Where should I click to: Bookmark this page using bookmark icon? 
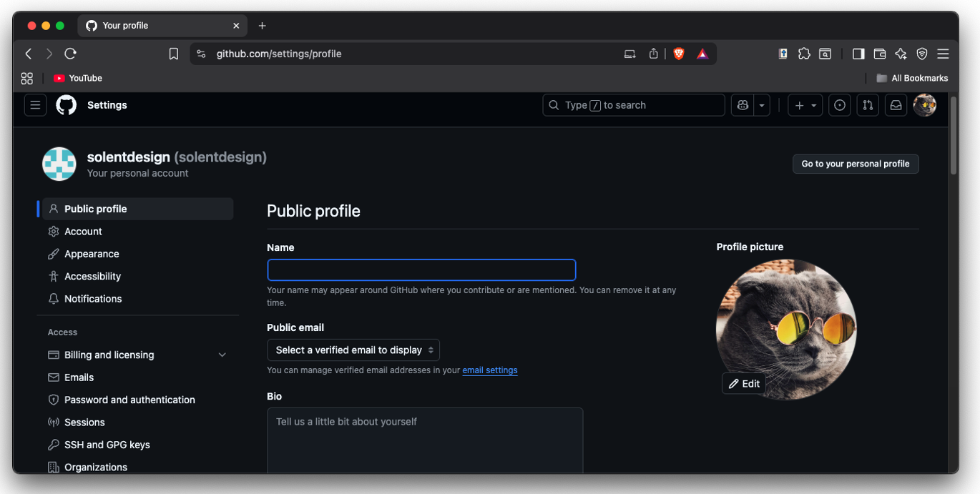click(x=174, y=54)
